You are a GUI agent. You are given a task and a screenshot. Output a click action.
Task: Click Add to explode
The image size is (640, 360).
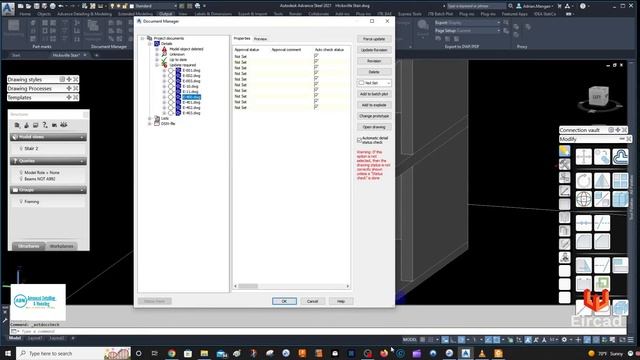click(374, 105)
